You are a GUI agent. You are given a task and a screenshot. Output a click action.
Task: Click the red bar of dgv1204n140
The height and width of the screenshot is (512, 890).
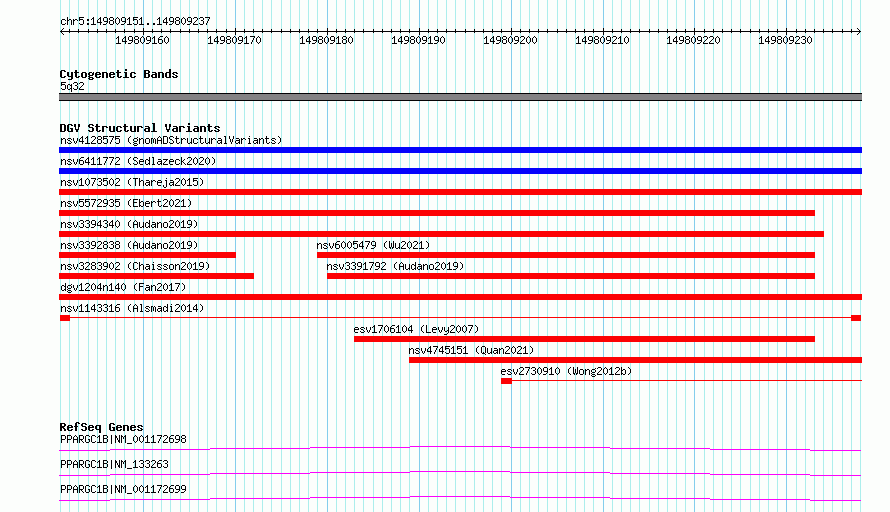pos(460,297)
